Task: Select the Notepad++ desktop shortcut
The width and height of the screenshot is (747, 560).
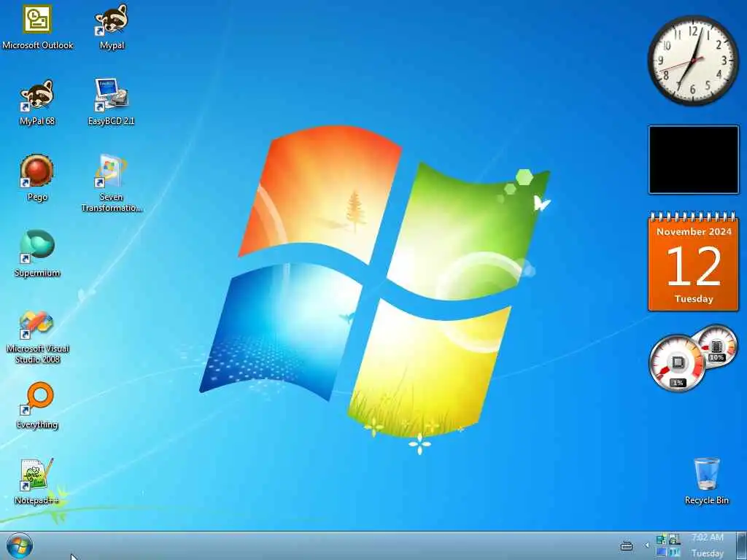Action: click(x=37, y=481)
